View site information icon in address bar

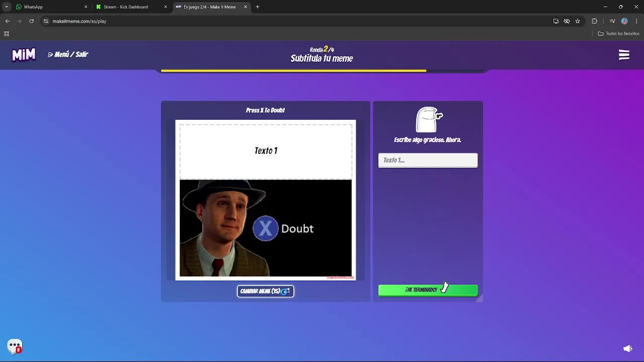(46, 21)
